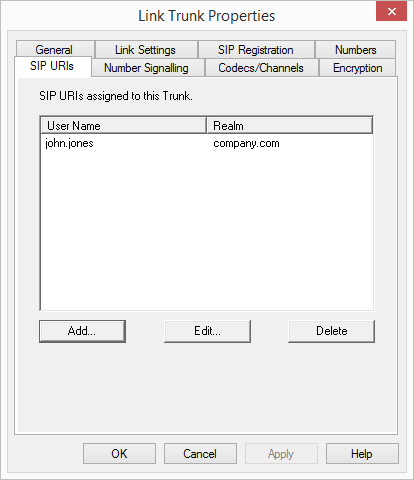
Task: Click the Realm column header
Action: coord(289,126)
